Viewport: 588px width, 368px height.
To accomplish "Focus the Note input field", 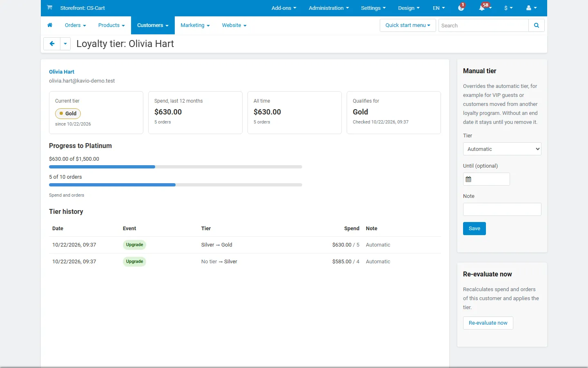I will tap(502, 209).
